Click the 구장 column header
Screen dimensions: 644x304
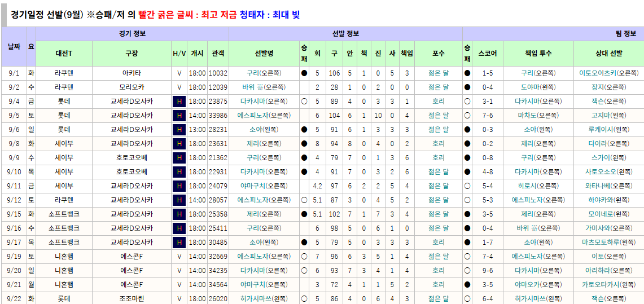[x=132, y=54]
